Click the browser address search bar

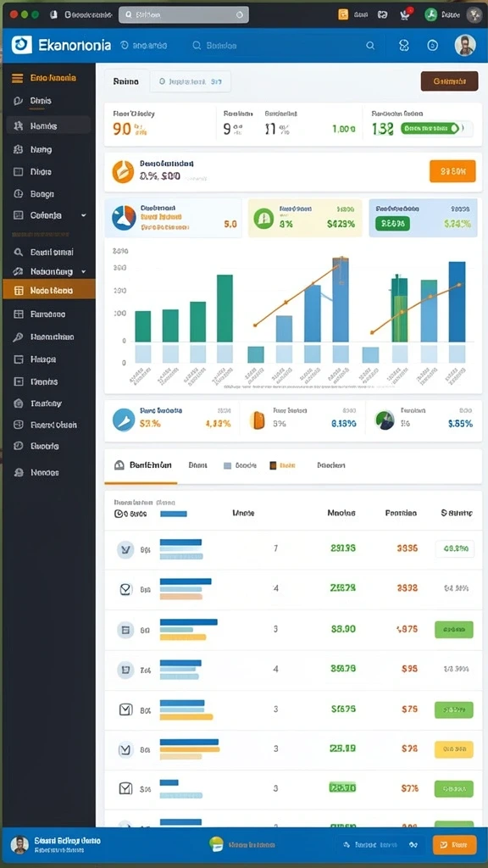point(184,15)
